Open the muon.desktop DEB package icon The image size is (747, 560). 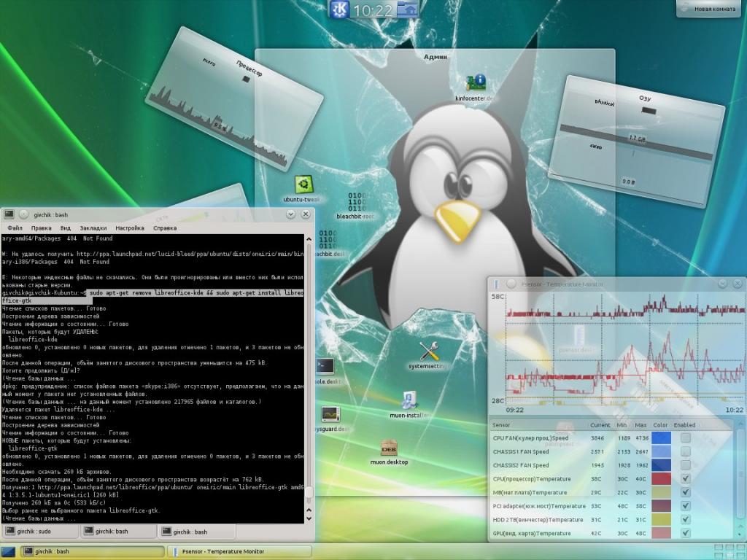[x=390, y=448]
